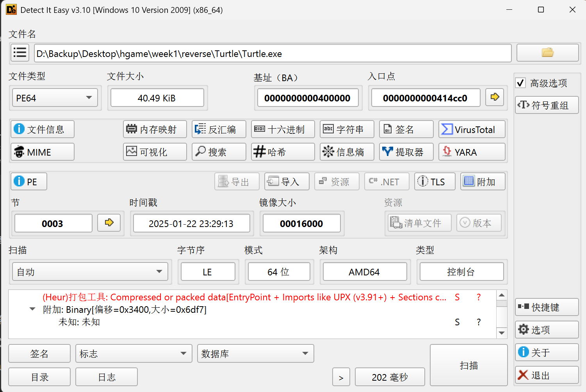Open 附加 overlay viewer
The height and width of the screenshot is (392, 586).
(x=483, y=181)
